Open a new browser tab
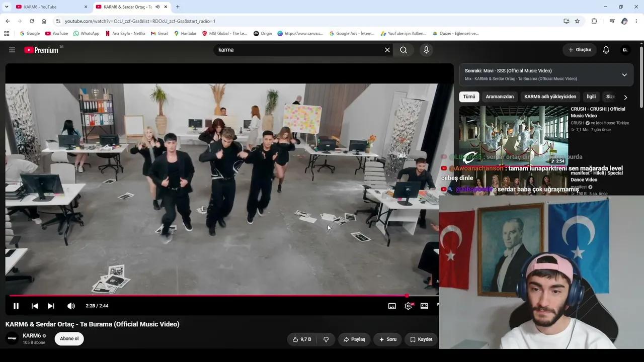 [178, 7]
